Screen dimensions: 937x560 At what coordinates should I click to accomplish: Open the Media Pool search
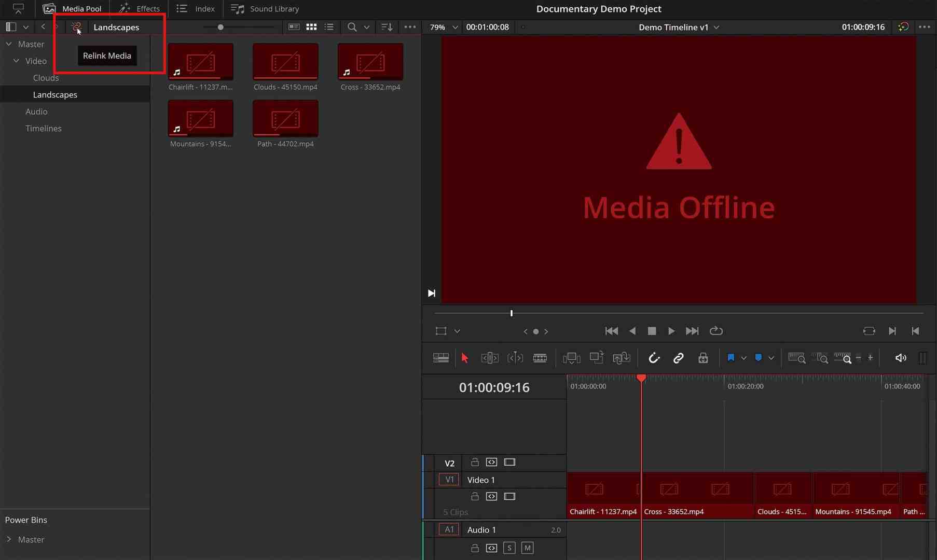[352, 27]
